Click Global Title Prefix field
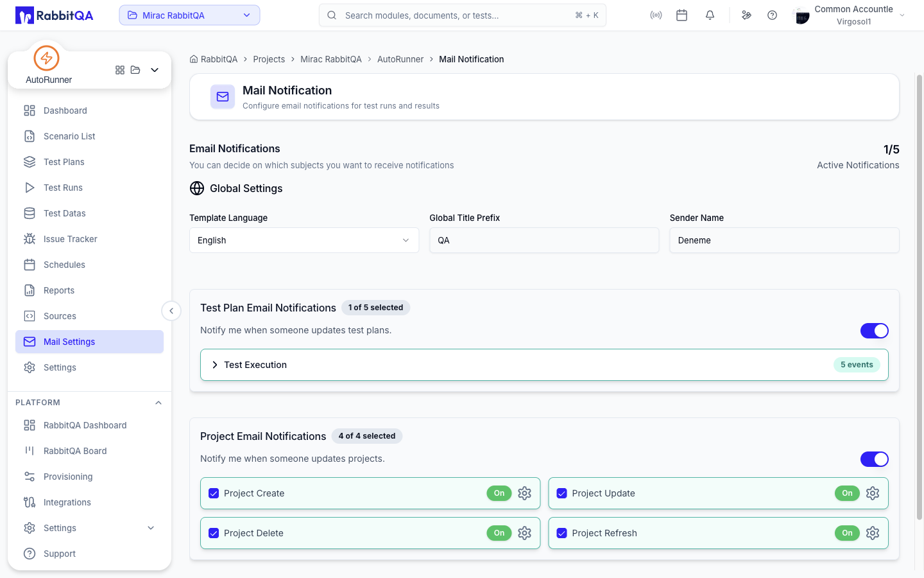This screenshot has height=578, width=924. point(544,240)
